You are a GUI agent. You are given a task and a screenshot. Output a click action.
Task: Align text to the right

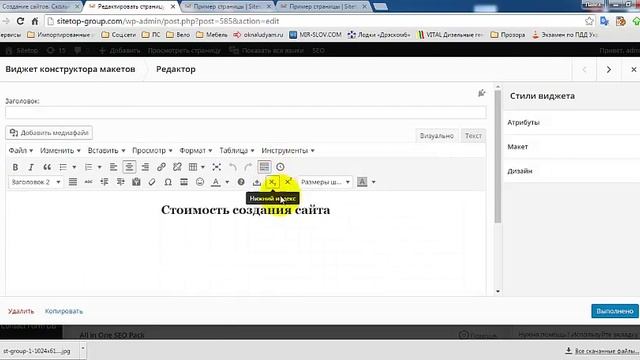click(x=145, y=167)
